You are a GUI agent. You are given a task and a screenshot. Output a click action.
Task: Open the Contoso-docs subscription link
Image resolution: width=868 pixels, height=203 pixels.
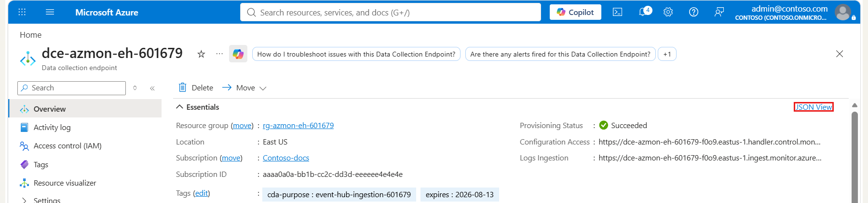tap(286, 158)
